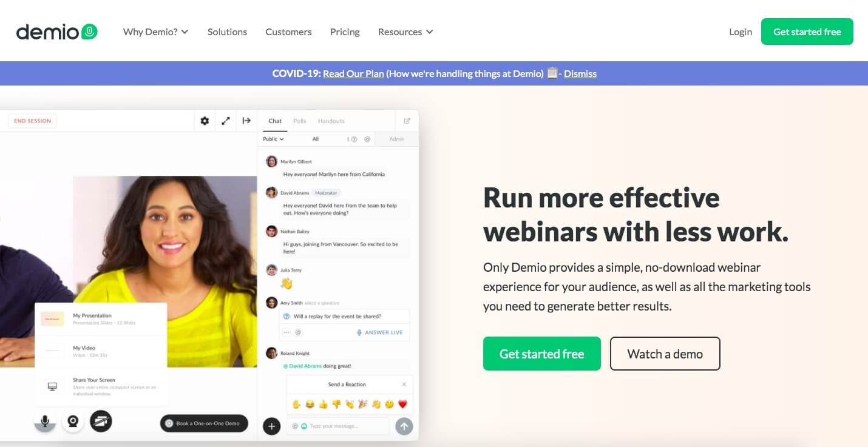The image size is (868, 447).
Task: Click the Share Your Screen option
Action: tap(101, 386)
